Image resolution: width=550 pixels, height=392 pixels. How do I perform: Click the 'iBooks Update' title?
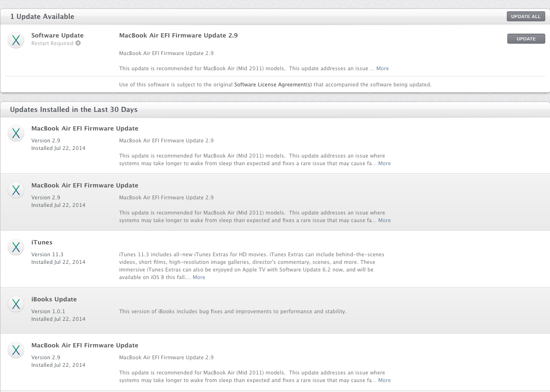54,299
